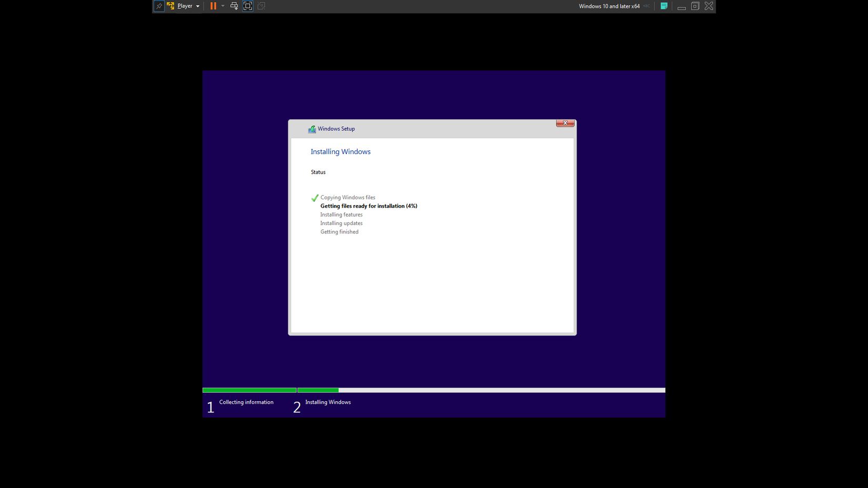Close the Windows Setup dialog

click(x=565, y=123)
